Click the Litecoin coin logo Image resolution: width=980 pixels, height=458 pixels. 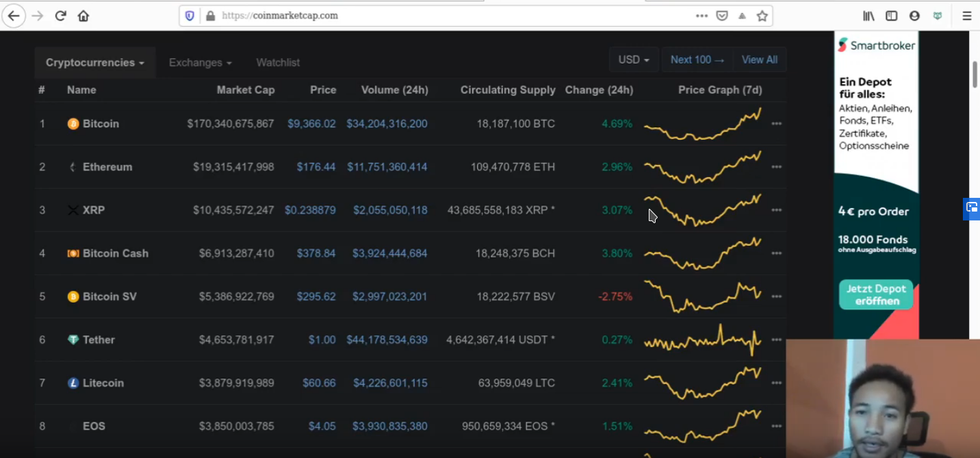[x=73, y=383]
